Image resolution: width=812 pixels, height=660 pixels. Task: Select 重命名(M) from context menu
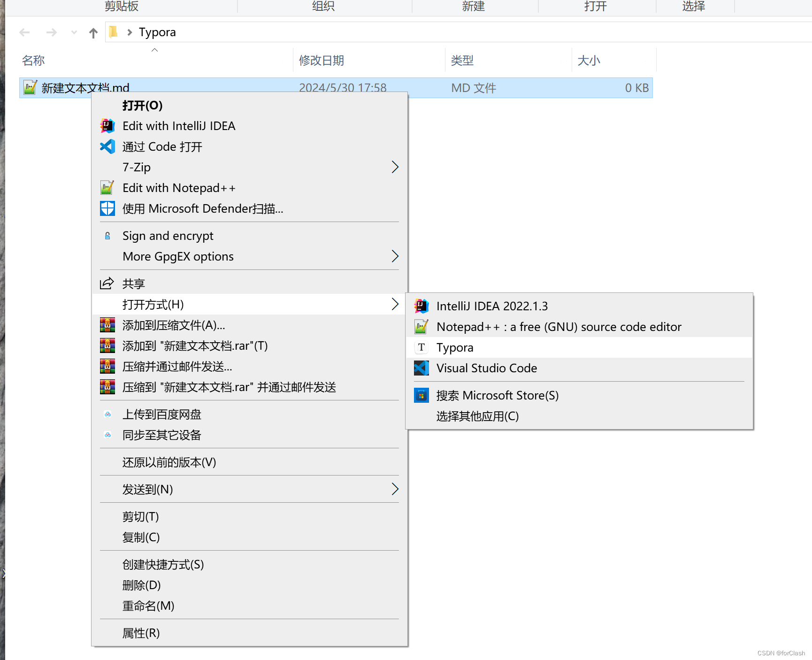click(250, 606)
